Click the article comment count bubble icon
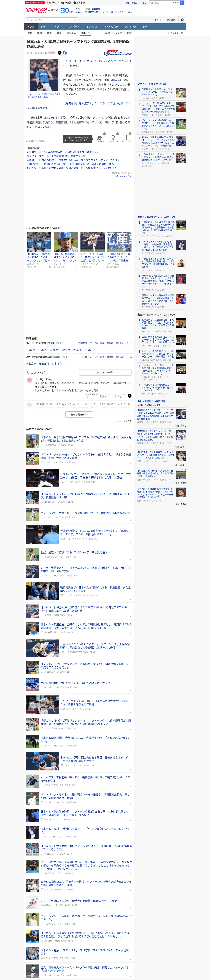 coord(45,53)
